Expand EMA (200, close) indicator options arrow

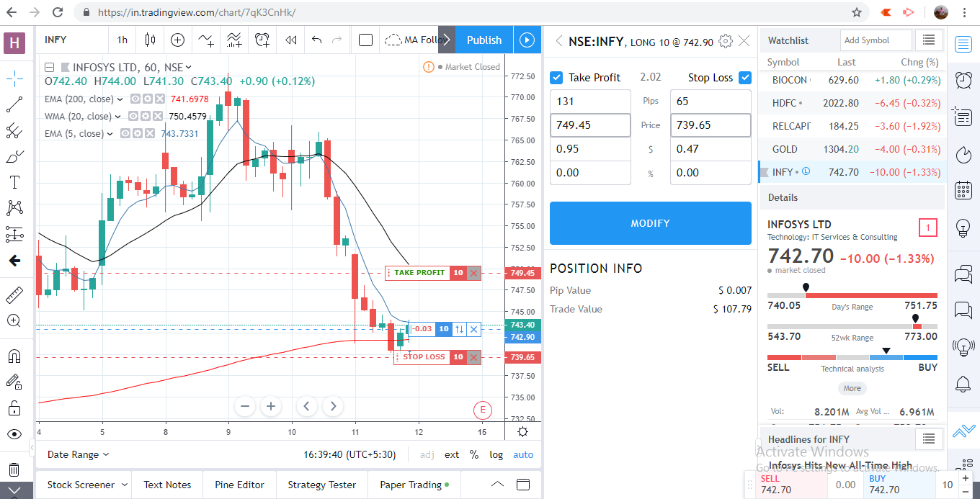pos(119,99)
